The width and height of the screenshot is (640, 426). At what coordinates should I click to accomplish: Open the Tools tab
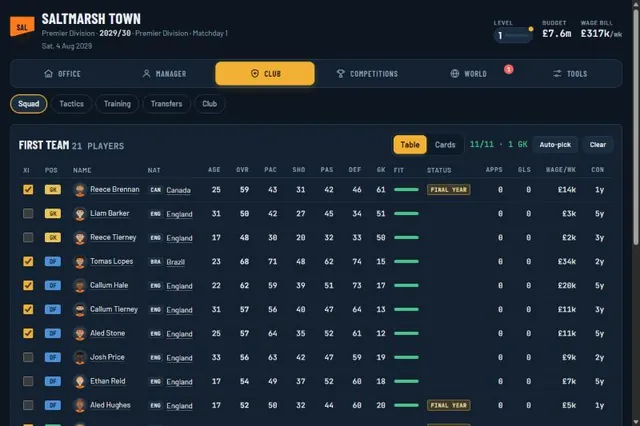(570, 74)
